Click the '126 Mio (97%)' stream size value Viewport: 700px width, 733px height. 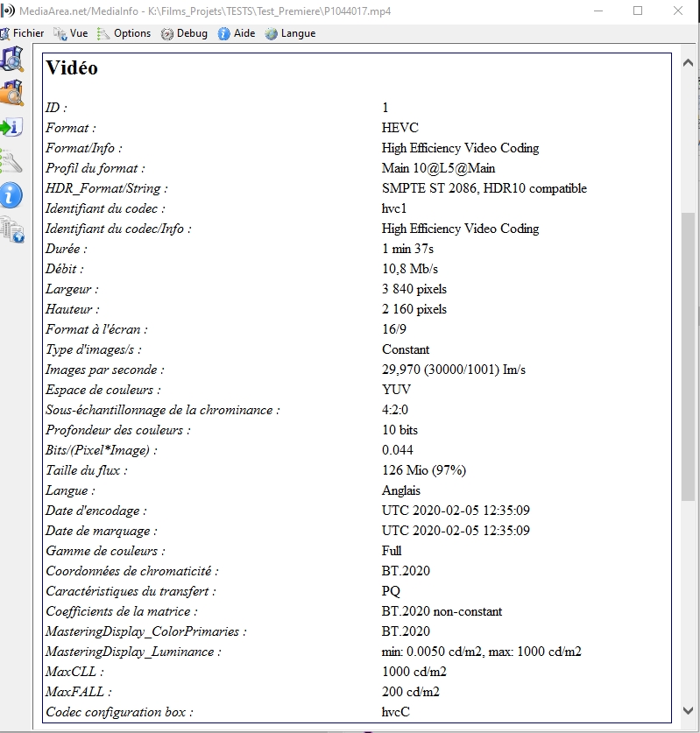424,470
